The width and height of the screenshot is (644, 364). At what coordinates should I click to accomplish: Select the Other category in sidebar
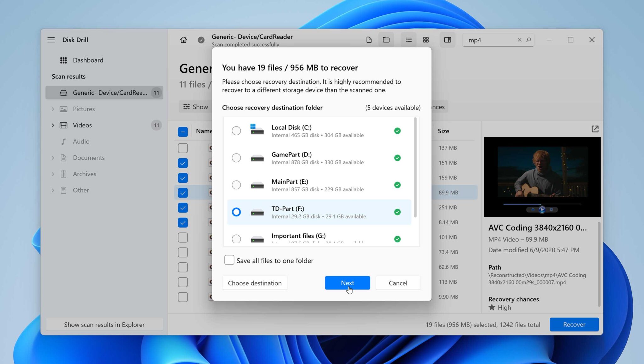pyautogui.click(x=81, y=190)
